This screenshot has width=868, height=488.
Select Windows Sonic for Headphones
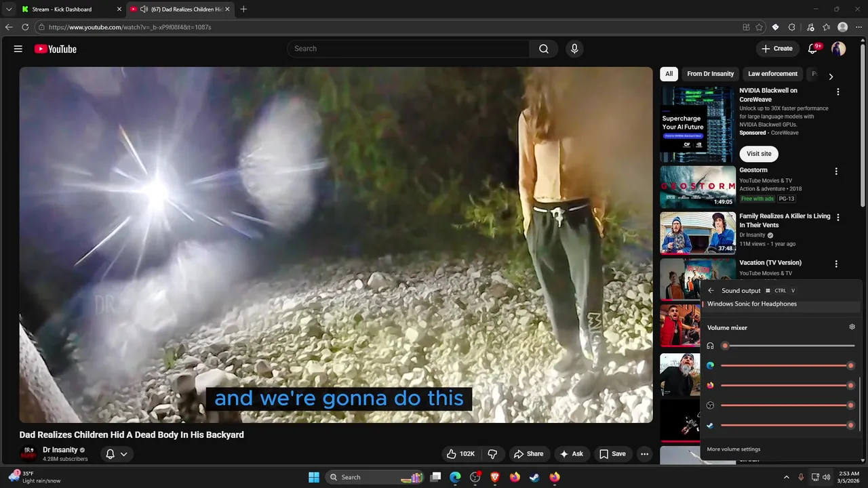point(780,304)
